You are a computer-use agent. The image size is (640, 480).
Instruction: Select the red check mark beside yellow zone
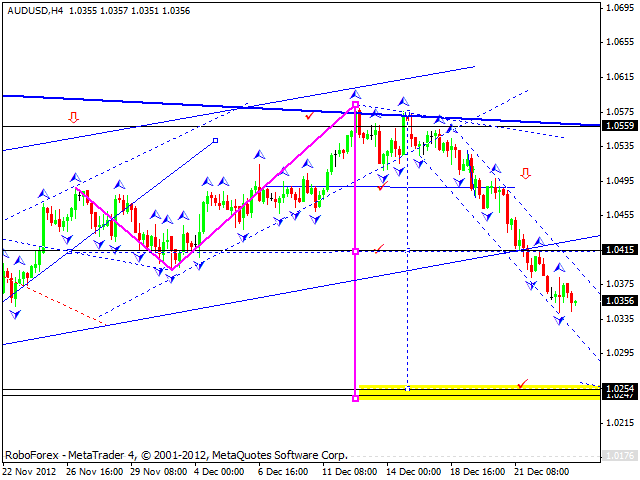[521, 382]
